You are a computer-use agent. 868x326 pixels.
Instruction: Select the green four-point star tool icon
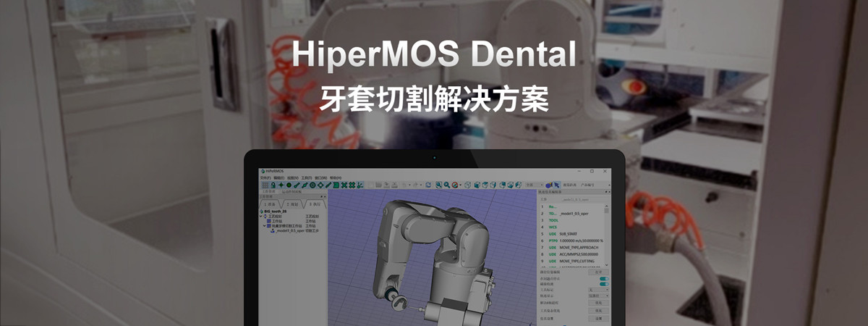(x=281, y=185)
